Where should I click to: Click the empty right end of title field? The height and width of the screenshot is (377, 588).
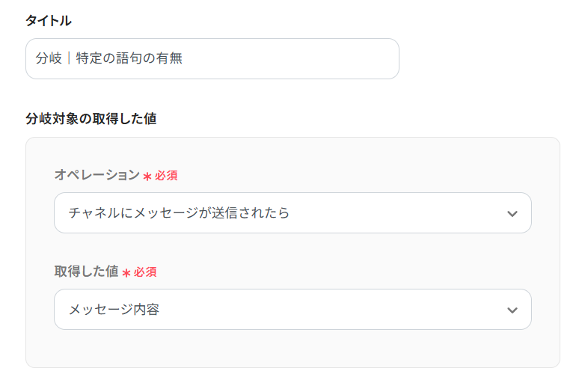tap(337, 59)
